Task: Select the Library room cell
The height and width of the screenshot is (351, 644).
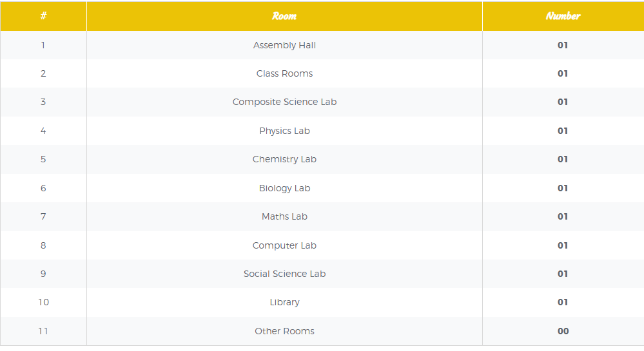Action: pos(284,302)
